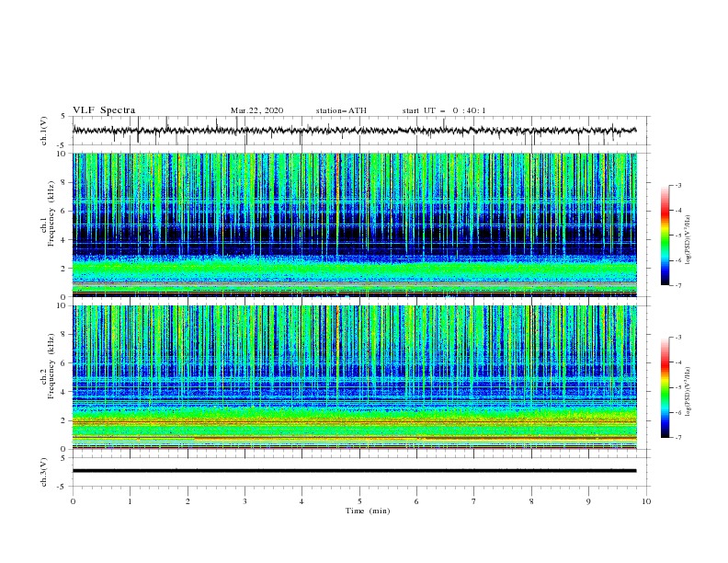This screenshot has width=728, height=563.
Task: Click the time axis tick label "0"
Action: 73,501
